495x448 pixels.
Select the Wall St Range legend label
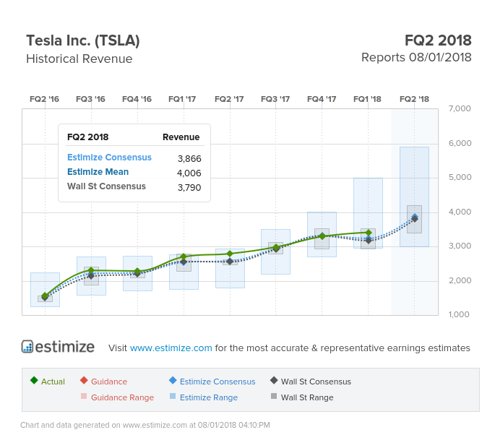307,397
